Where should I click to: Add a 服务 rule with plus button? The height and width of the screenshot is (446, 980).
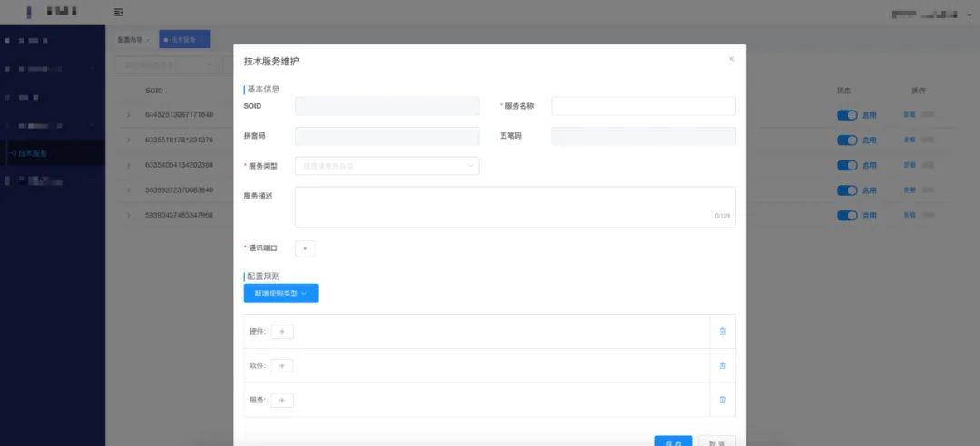(x=282, y=401)
